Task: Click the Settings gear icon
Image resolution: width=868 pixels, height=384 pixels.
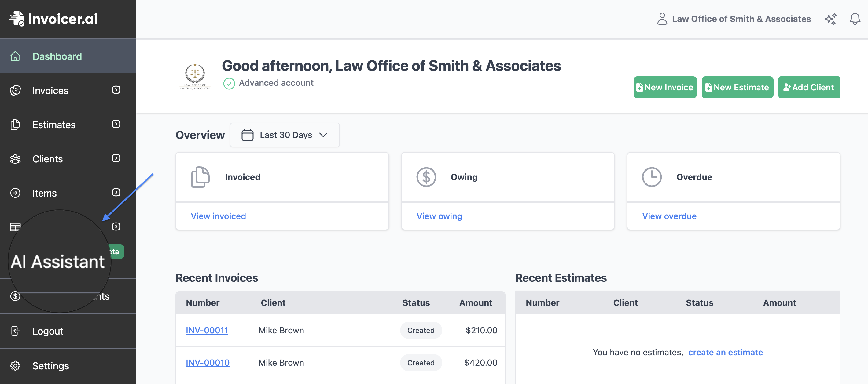Action: tap(16, 366)
